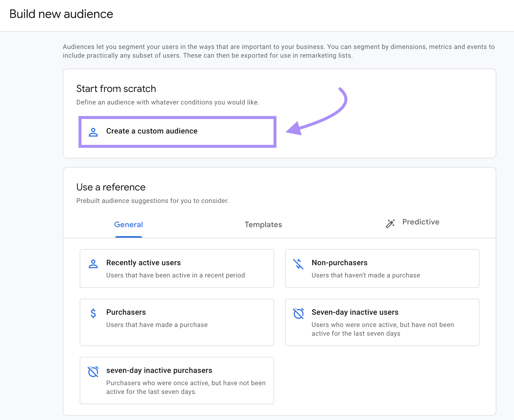Select the General tab

pos(128,225)
